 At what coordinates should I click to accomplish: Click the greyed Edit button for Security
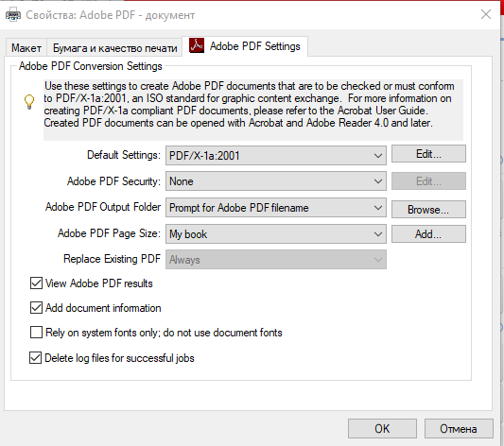[428, 181]
